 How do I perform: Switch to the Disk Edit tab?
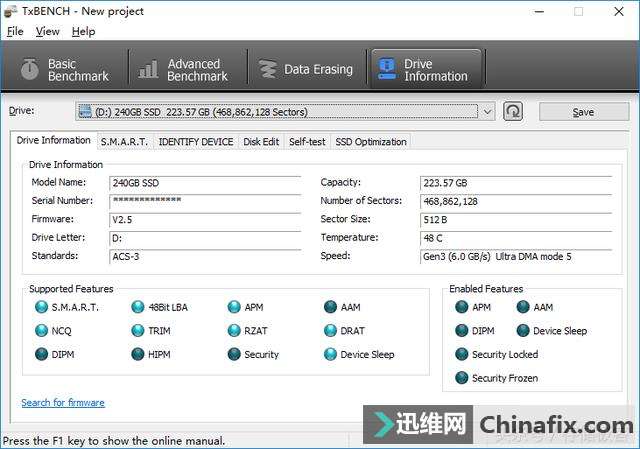(x=261, y=142)
